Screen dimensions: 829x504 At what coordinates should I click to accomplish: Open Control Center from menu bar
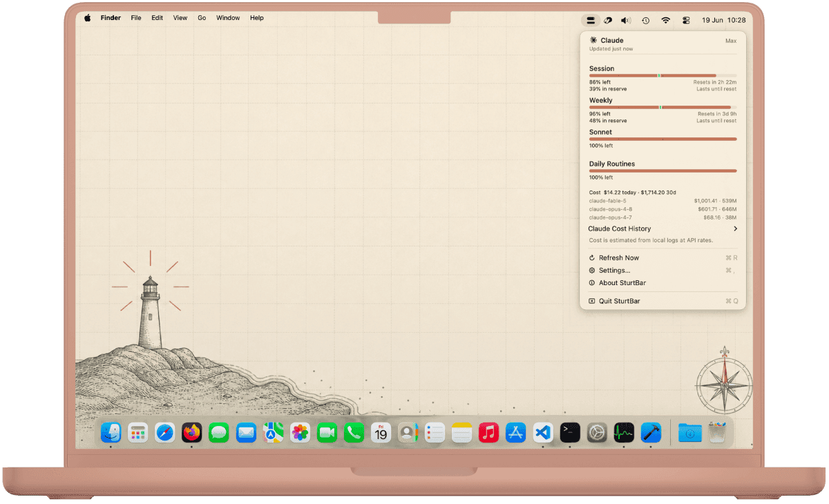pyautogui.click(x=686, y=21)
